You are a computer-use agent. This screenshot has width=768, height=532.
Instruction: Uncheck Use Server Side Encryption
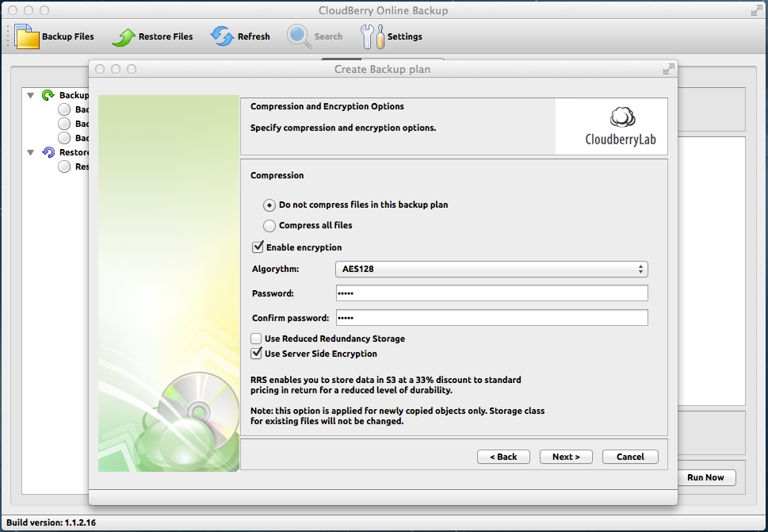point(256,353)
